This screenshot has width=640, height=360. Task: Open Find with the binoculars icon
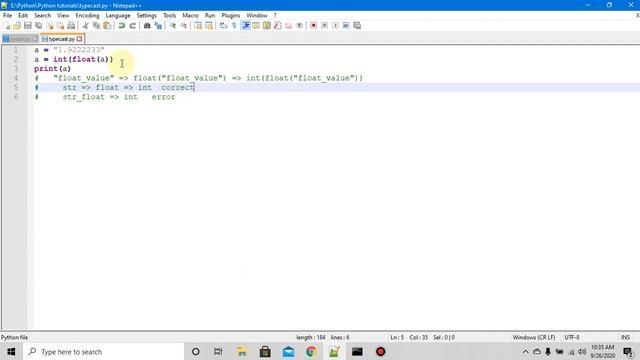(x=147, y=26)
